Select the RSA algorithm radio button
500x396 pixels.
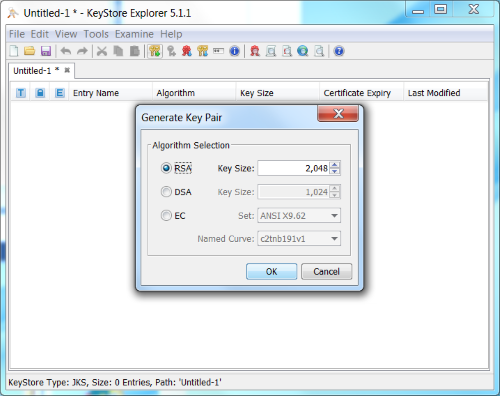tap(166, 168)
